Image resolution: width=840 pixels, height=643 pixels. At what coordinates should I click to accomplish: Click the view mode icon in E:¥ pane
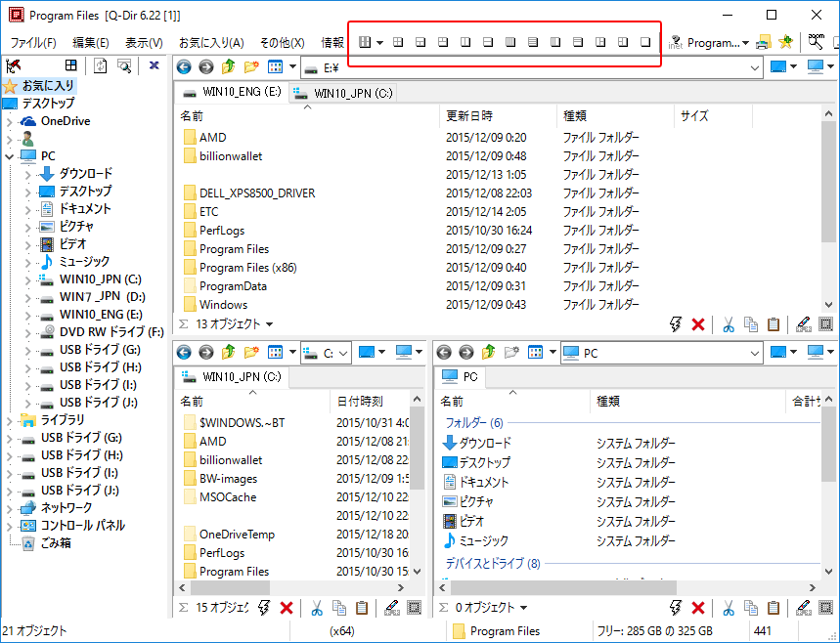coord(275,66)
